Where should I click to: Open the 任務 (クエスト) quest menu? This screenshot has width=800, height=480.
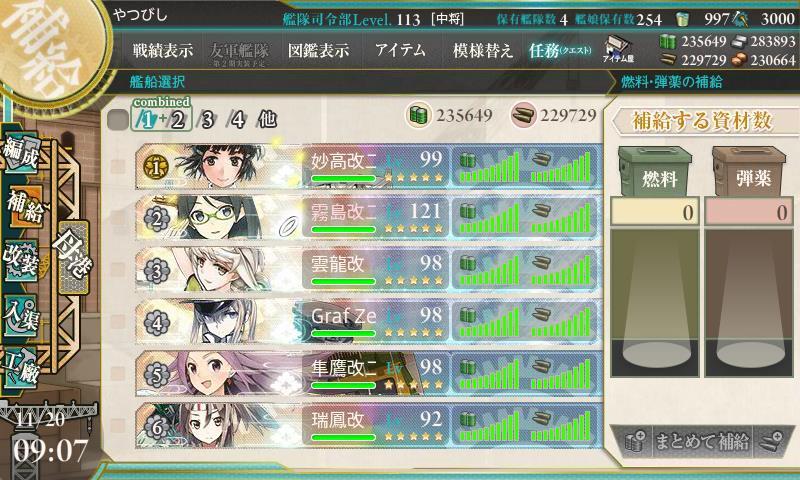click(560, 50)
